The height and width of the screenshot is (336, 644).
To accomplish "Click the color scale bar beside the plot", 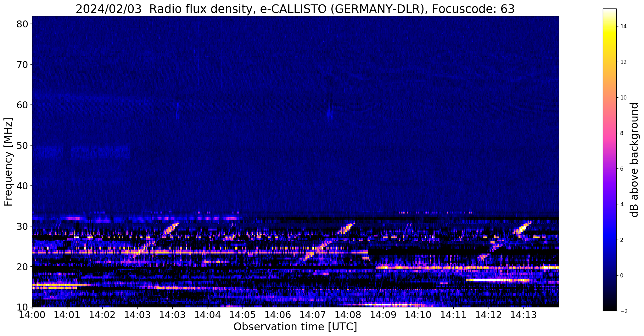I will click(x=609, y=160).
